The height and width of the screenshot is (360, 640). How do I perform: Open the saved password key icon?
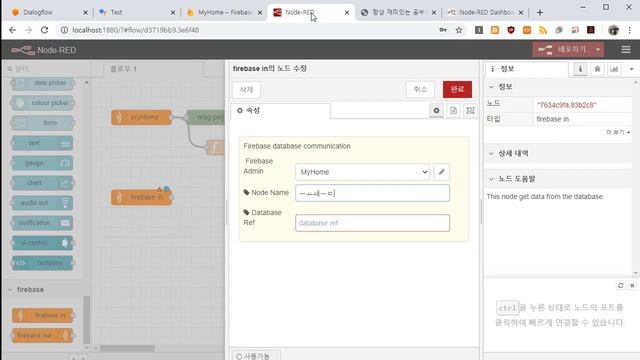[x=442, y=30]
